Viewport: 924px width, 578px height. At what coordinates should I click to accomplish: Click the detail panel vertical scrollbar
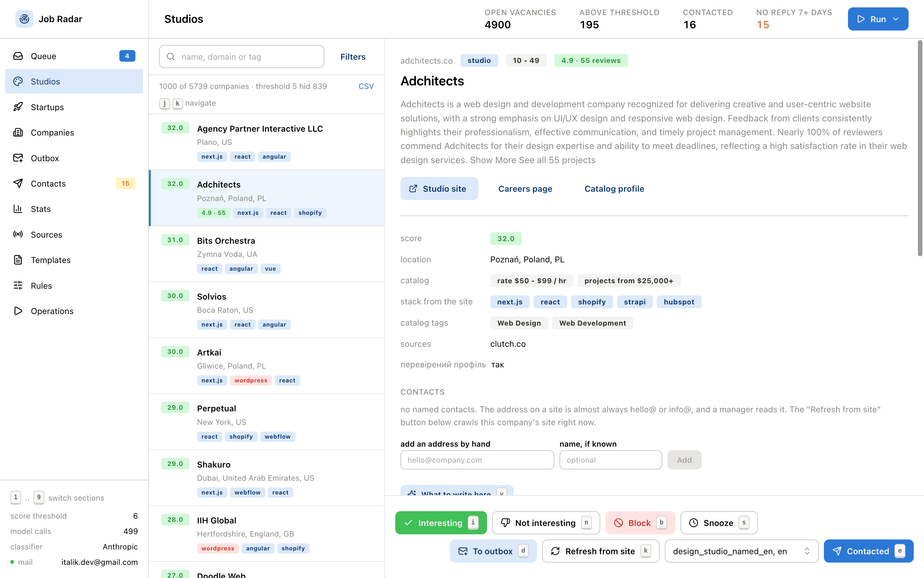click(920, 148)
